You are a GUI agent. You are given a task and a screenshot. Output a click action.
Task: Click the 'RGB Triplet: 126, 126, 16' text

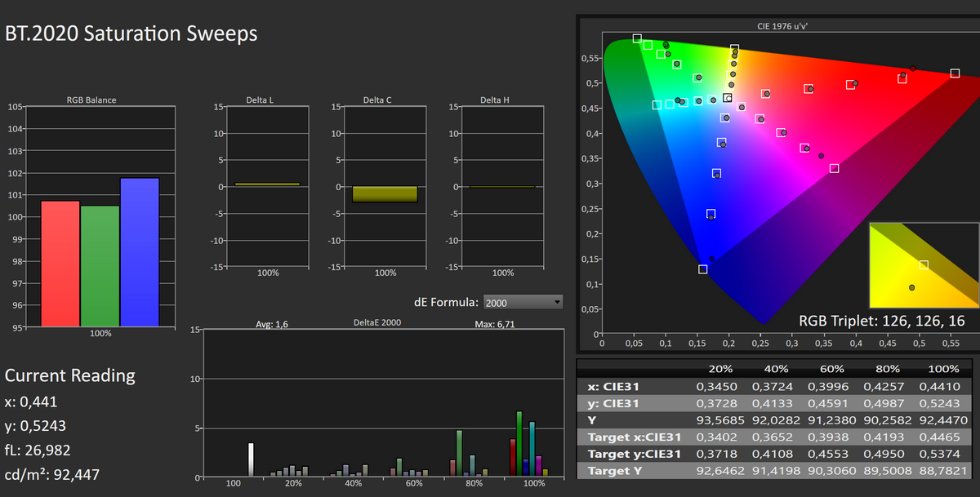click(882, 322)
